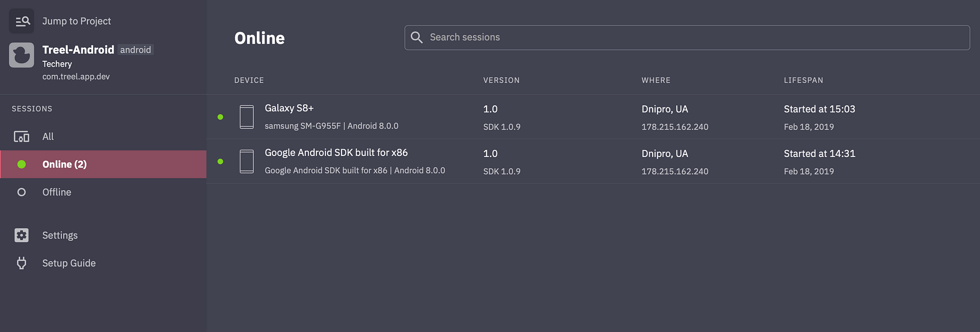Click the Setup Guide plug icon

point(22,263)
